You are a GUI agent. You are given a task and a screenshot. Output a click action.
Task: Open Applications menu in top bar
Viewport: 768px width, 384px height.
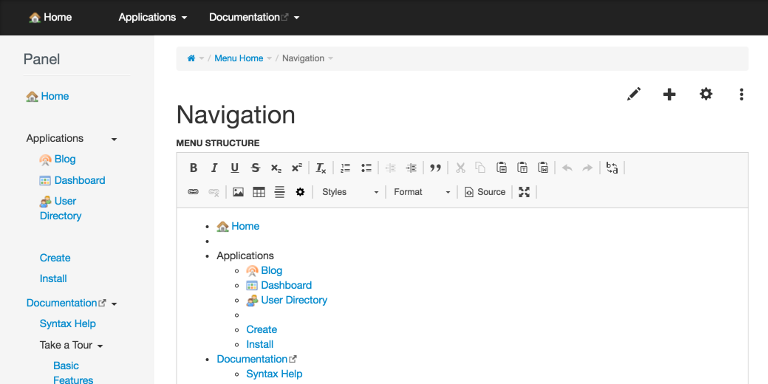pos(153,17)
